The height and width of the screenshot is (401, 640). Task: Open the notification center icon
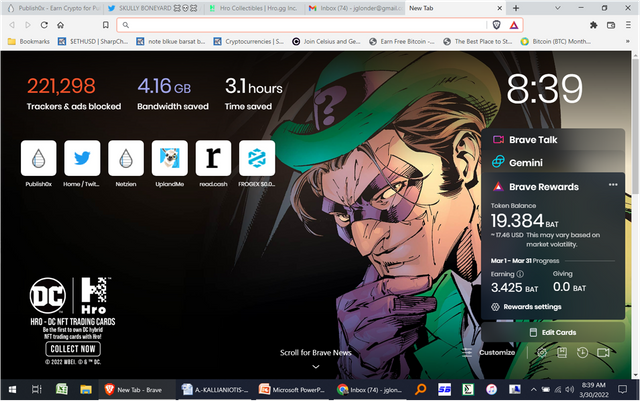click(622, 390)
